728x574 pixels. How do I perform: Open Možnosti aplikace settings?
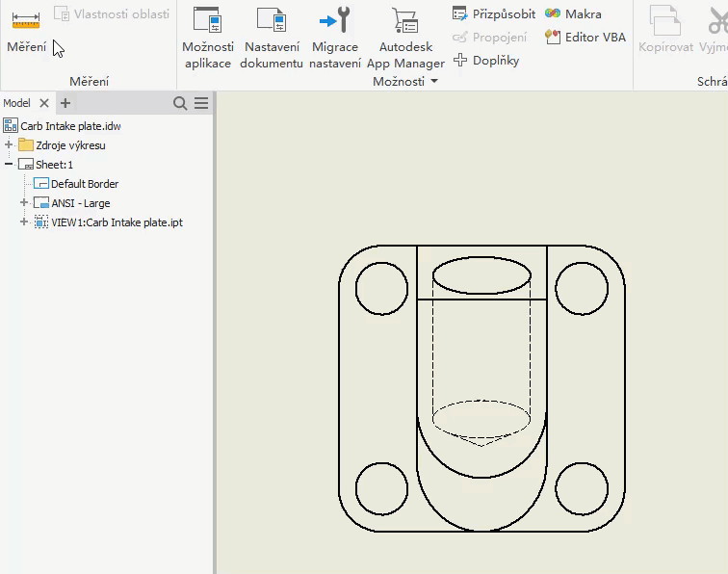(207, 37)
